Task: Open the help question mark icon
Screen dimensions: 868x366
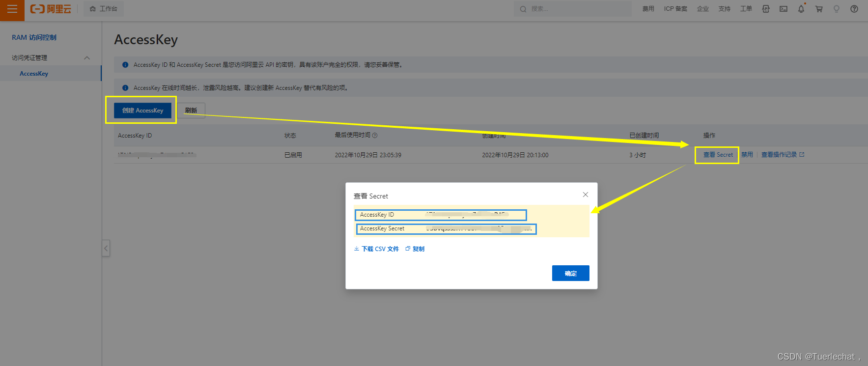Action: pyautogui.click(x=854, y=9)
